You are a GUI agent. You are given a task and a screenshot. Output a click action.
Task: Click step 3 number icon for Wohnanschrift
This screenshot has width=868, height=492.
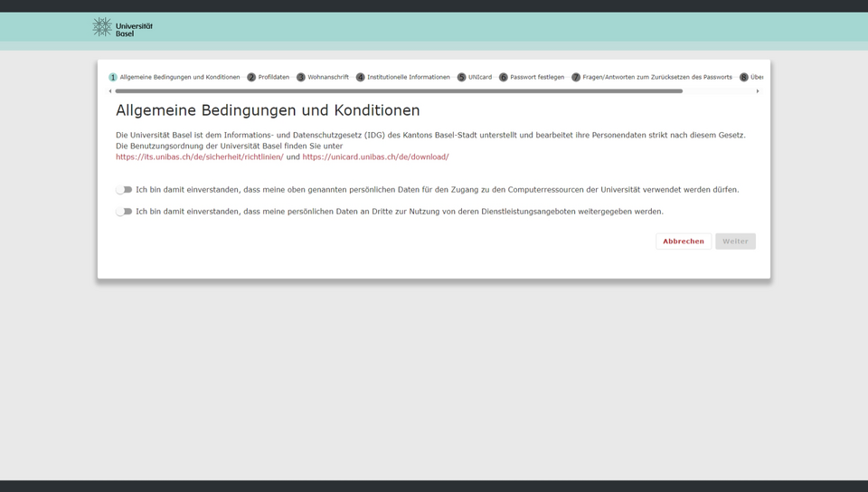point(301,78)
